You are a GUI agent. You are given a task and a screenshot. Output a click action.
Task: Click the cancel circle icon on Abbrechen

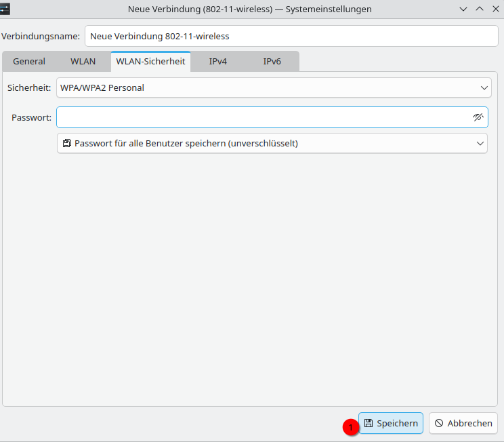click(439, 423)
